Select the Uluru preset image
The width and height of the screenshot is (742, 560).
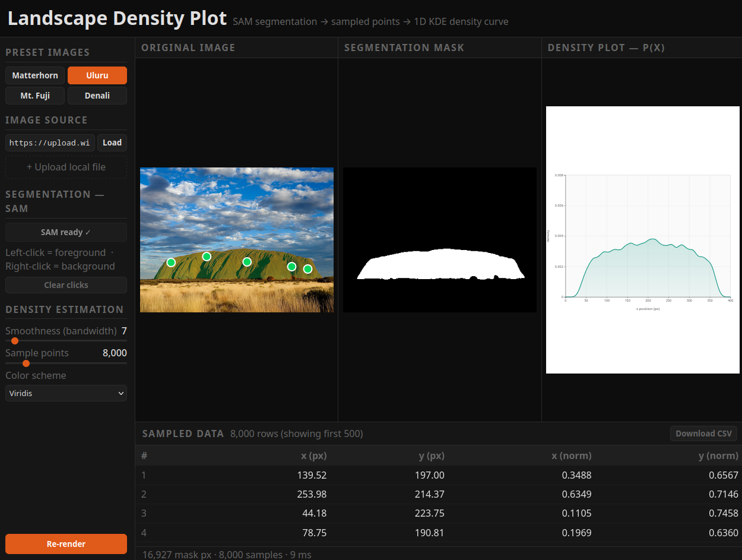[x=97, y=75]
